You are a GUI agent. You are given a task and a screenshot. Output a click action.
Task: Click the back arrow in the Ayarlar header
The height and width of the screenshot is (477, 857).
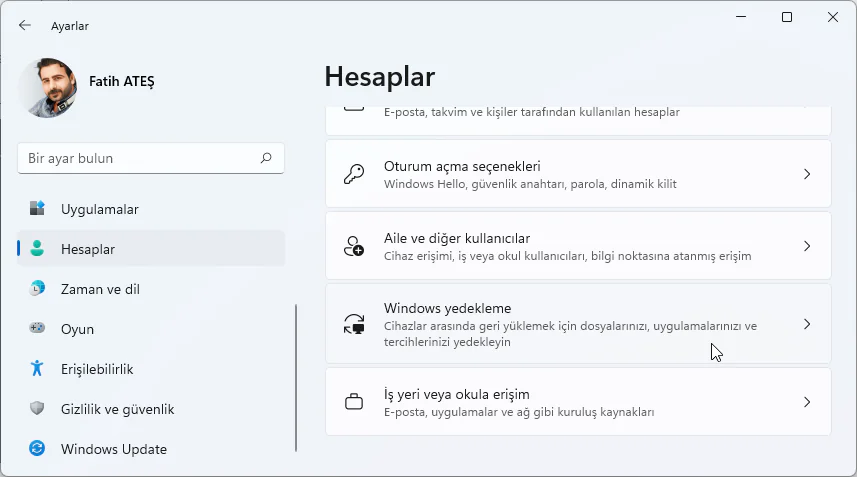pyautogui.click(x=25, y=25)
